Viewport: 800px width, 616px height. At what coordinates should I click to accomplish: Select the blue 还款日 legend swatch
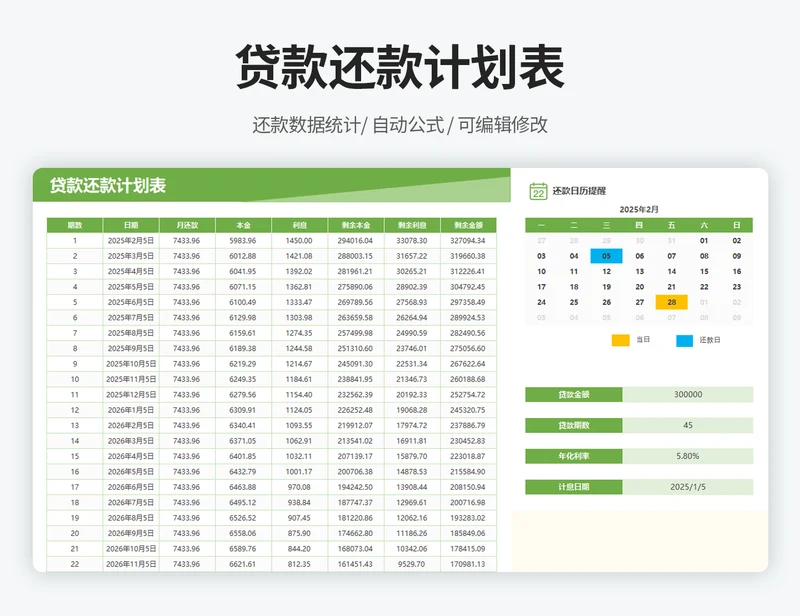685,340
